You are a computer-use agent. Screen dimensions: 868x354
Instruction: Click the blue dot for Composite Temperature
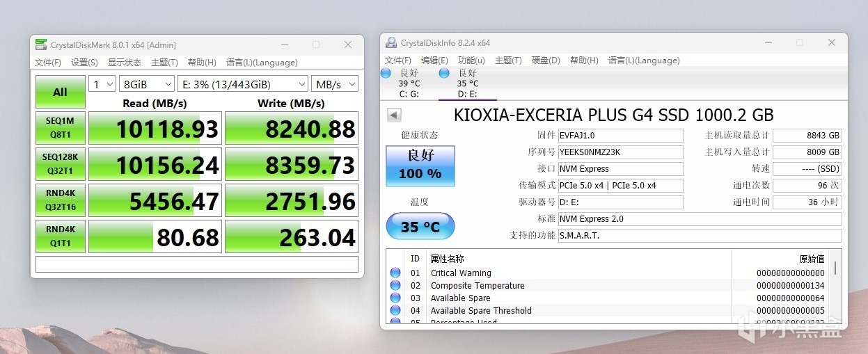point(395,286)
